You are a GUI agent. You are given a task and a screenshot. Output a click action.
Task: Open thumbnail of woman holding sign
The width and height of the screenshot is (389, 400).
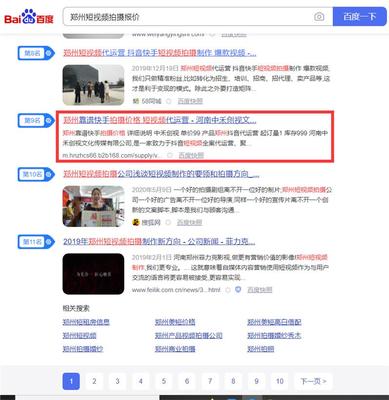pos(93,206)
